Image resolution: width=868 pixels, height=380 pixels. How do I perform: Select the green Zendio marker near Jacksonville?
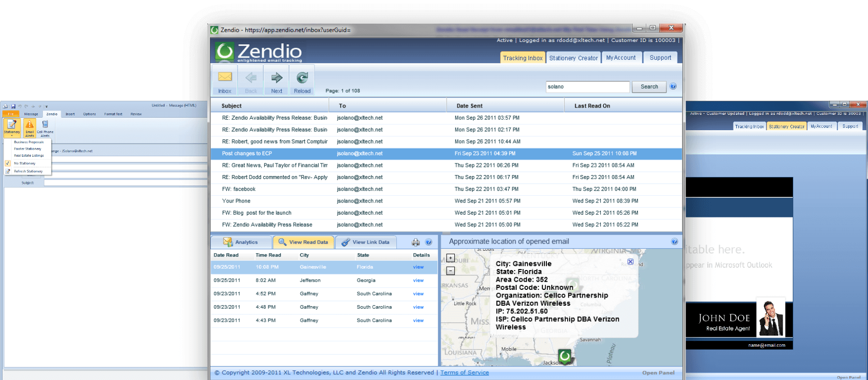tap(565, 356)
